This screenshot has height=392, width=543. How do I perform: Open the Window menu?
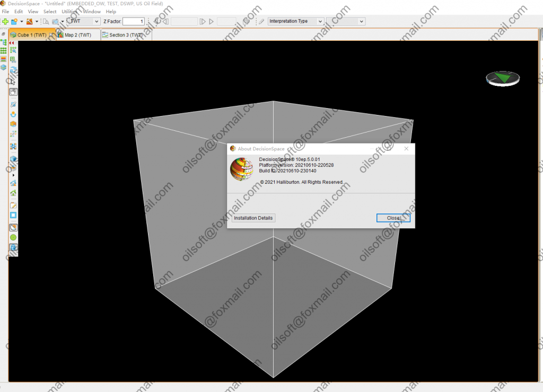(x=92, y=12)
